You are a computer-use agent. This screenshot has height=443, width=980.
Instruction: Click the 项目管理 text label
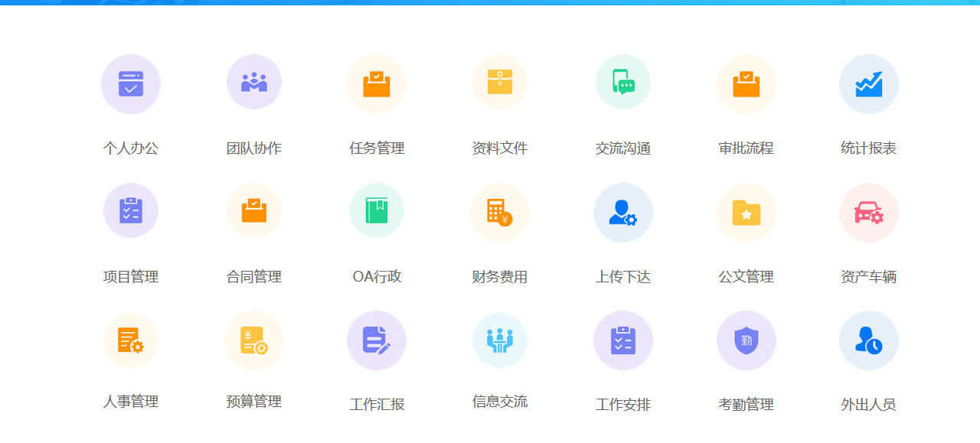point(131,277)
